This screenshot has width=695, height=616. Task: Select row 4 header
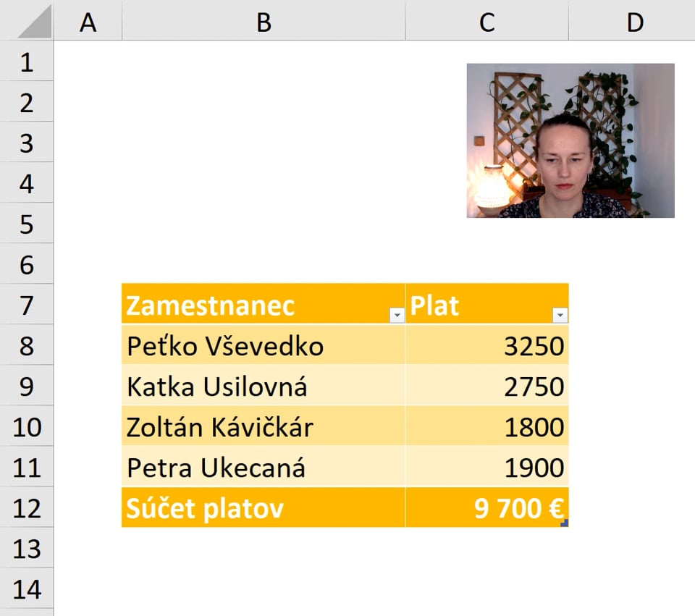[x=27, y=182]
